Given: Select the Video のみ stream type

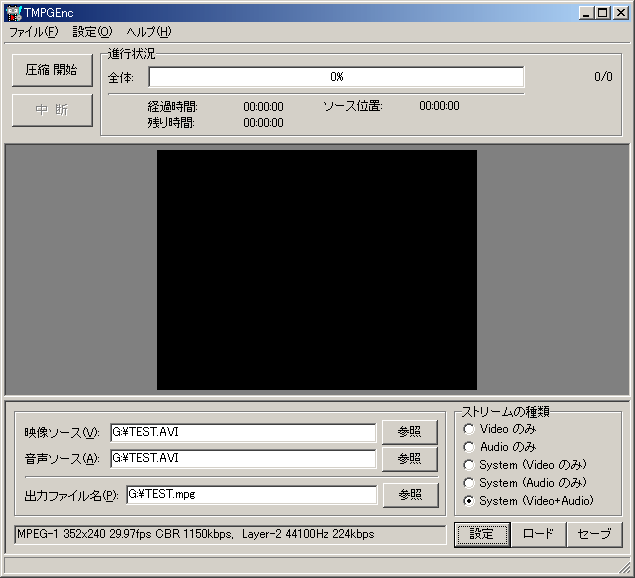Looking at the screenshot, I should coord(500,429).
